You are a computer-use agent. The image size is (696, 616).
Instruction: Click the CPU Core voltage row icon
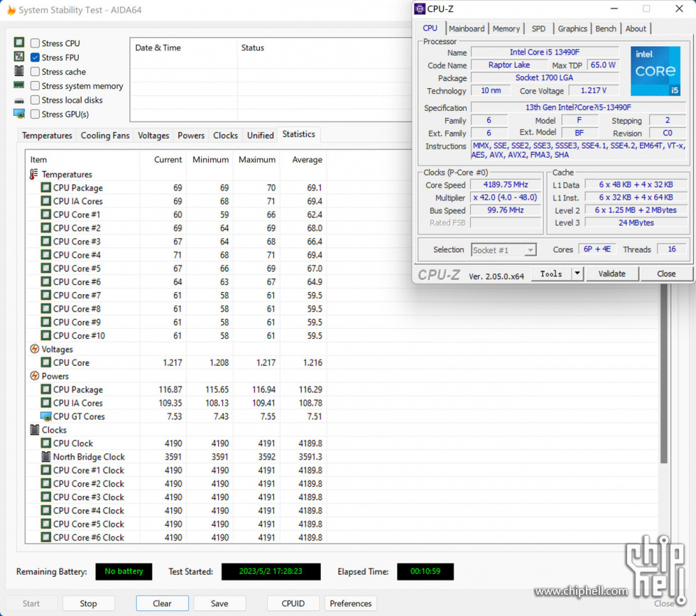[45, 362]
